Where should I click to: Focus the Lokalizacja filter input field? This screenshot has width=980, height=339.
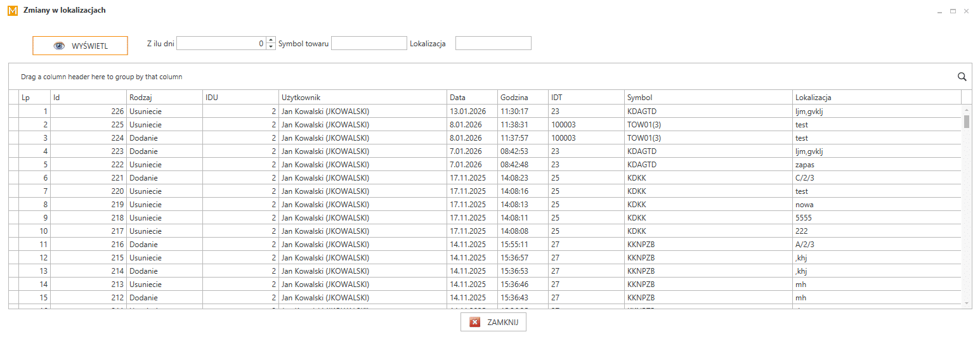(493, 43)
